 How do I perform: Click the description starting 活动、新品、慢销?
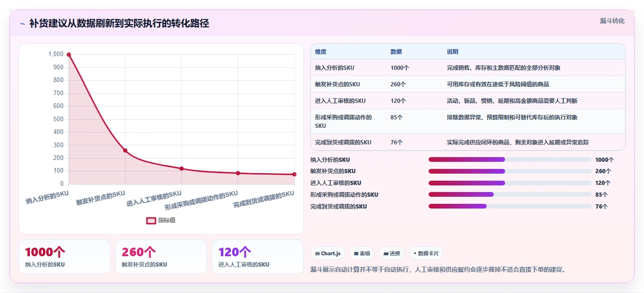tap(512, 101)
